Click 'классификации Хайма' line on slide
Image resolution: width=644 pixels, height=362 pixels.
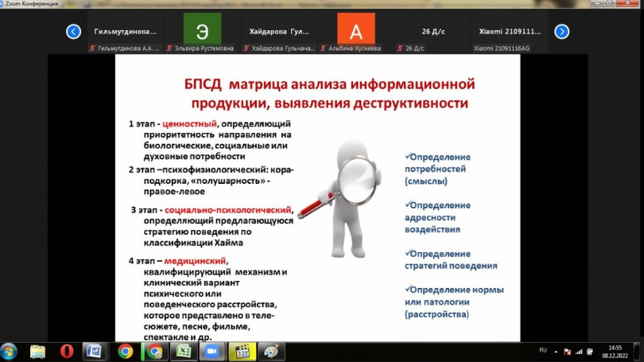(x=193, y=243)
